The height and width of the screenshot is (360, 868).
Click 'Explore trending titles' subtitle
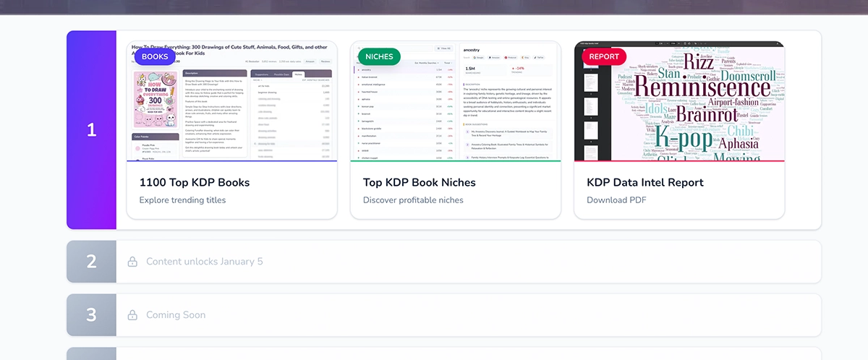(182, 200)
